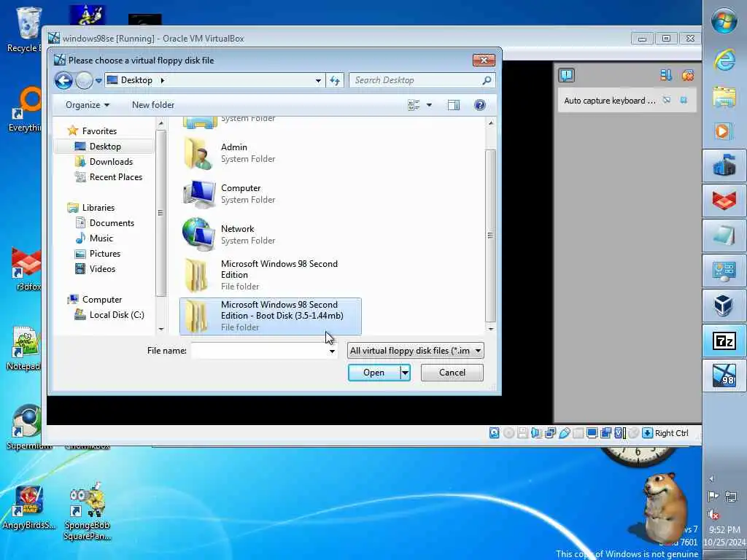Open VirtualBox Manager cube taskbar icon
747x560 pixels.
[x=724, y=306]
